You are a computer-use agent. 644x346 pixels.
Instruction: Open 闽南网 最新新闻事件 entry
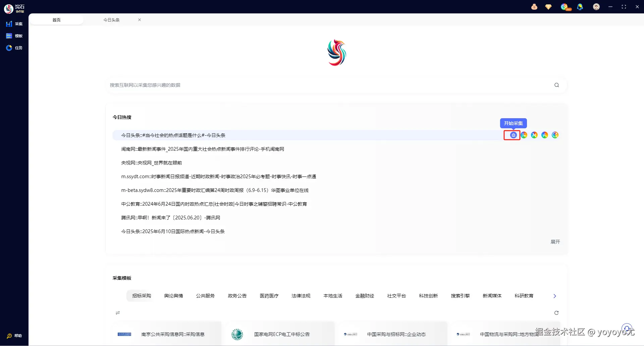203,149
